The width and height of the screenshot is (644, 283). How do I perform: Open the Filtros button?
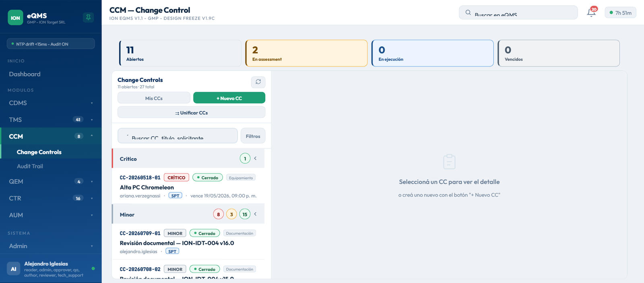pyautogui.click(x=253, y=136)
